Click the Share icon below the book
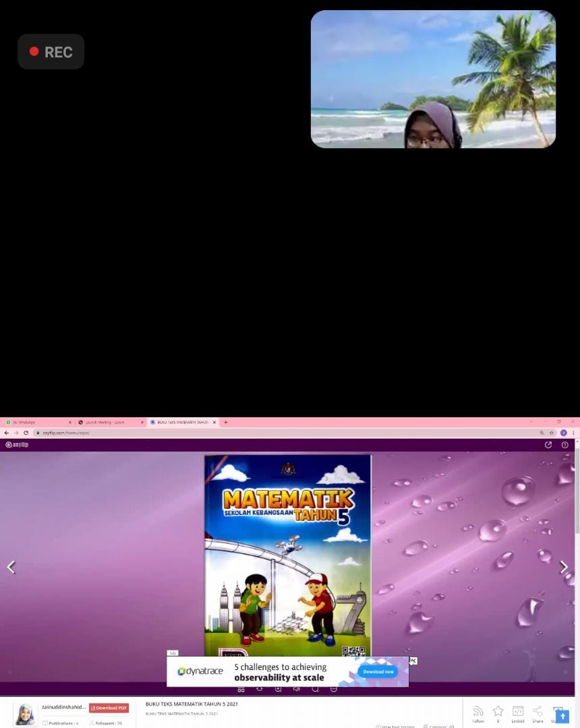 tap(538, 714)
